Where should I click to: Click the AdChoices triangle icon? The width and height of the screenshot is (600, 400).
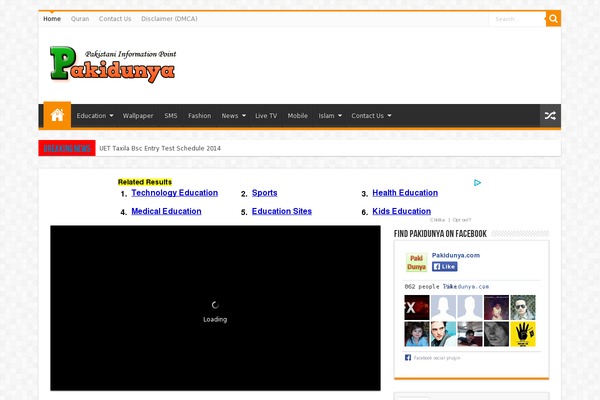(x=477, y=183)
